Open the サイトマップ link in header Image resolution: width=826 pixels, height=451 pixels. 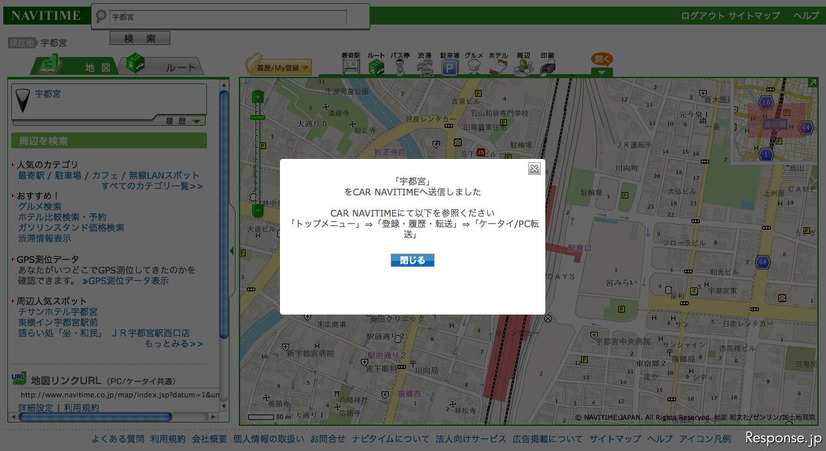click(754, 16)
